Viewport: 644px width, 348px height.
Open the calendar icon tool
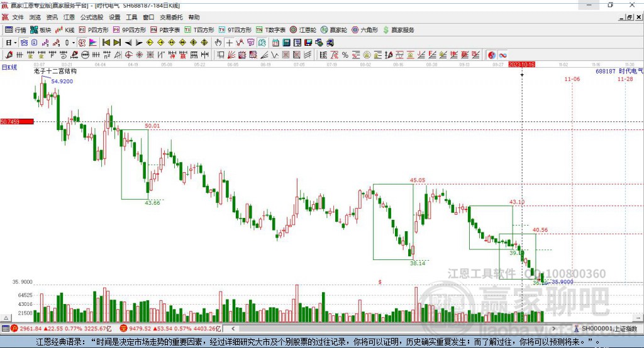[275, 43]
